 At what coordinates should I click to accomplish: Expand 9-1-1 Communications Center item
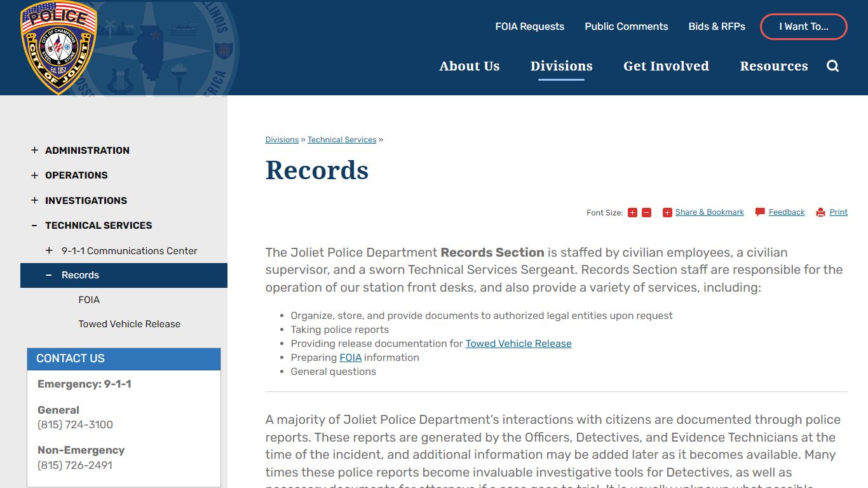coord(49,251)
